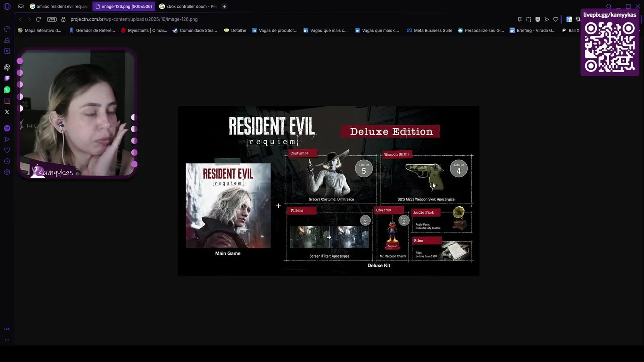
Task: Open the Meta Business Suite bookmark
Action: [429, 30]
